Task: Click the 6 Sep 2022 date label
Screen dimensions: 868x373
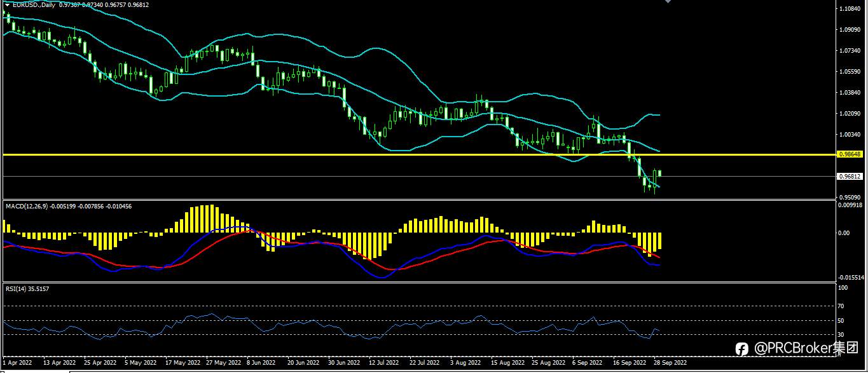Action: pyautogui.click(x=588, y=363)
